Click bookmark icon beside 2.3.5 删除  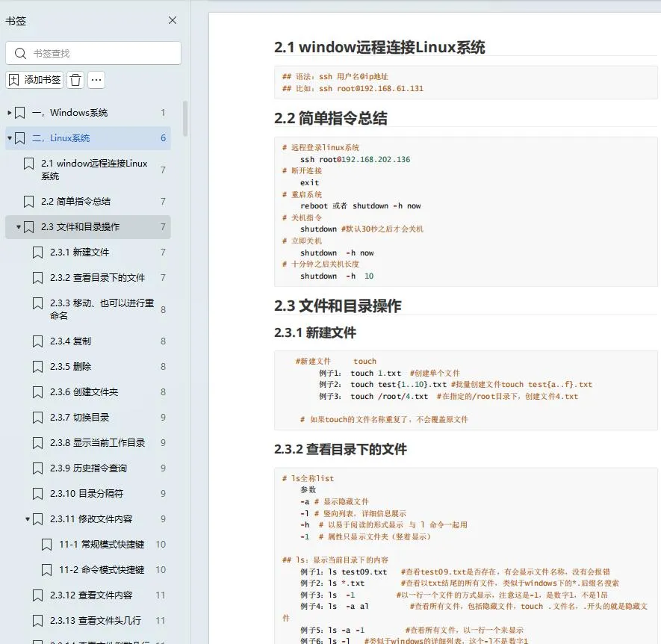click(37, 367)
